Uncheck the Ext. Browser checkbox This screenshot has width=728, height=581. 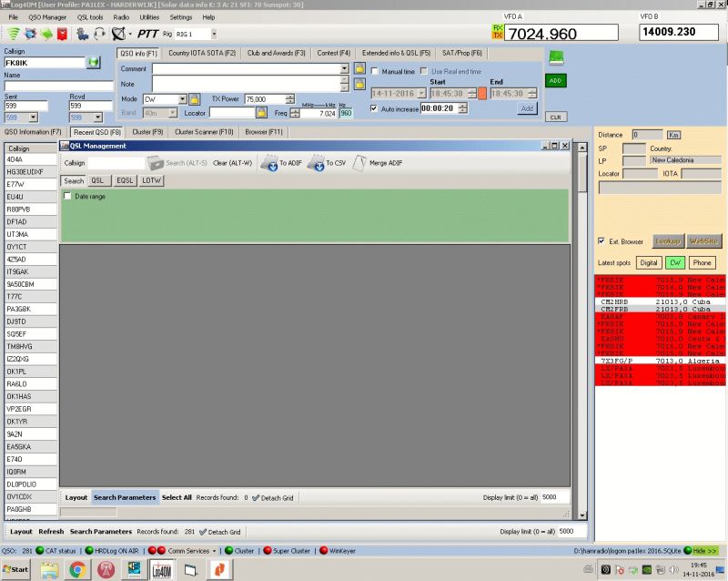602,241
